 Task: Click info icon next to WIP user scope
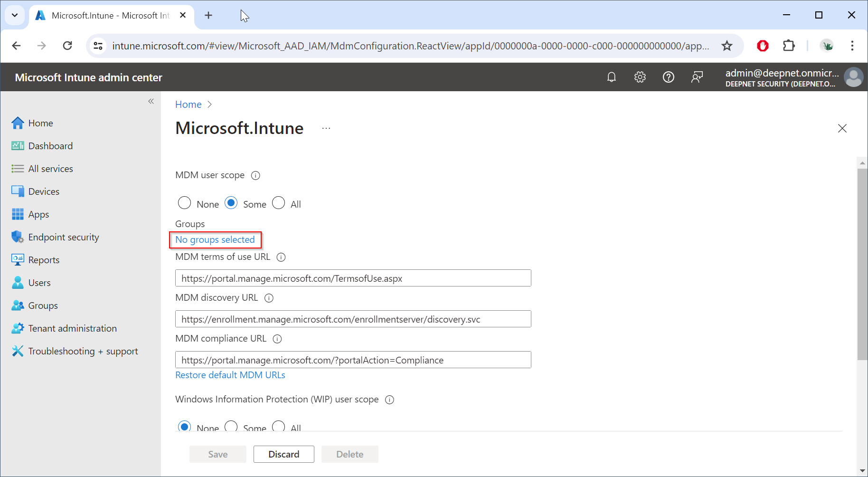(x=389, y=400)
